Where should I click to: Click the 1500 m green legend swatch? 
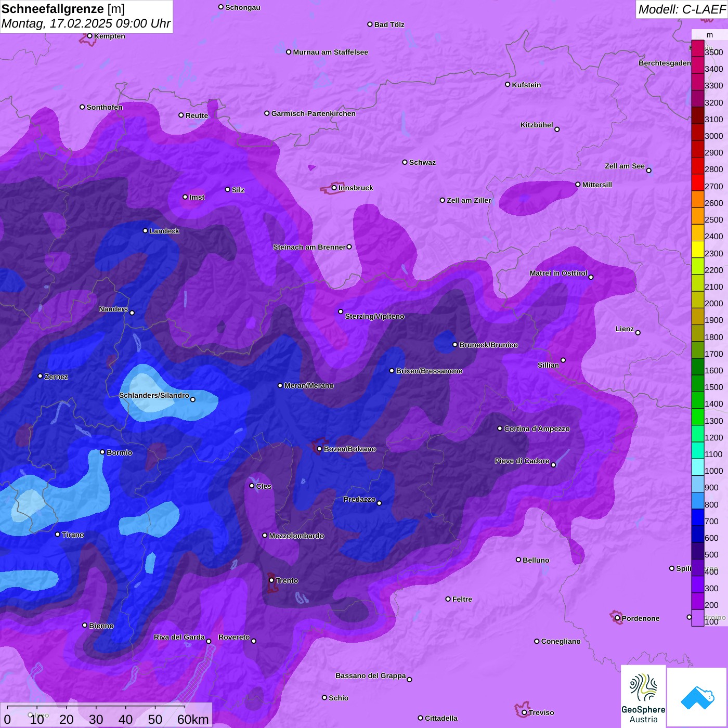(697, 383)
